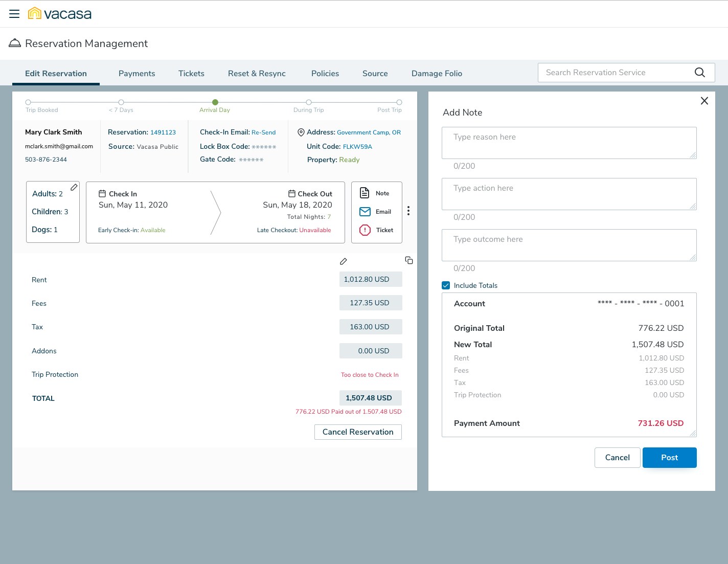Open the hamburger menu

tap(14, 14)
